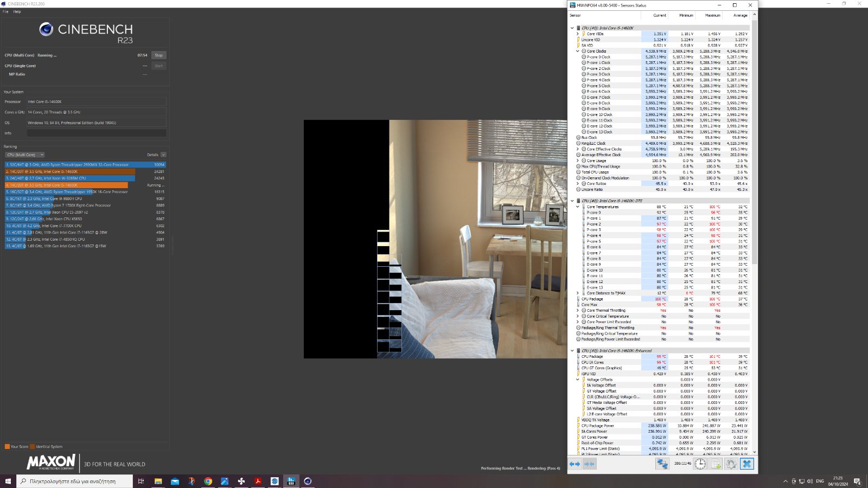This screenshot has height=488, width=868.
Task: Click the ENG language indicator in tray
Action: (x=820, y=481)
